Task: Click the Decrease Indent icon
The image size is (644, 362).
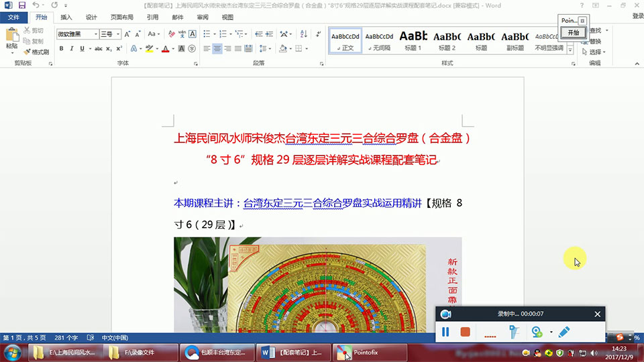Action: pos(258,34)
